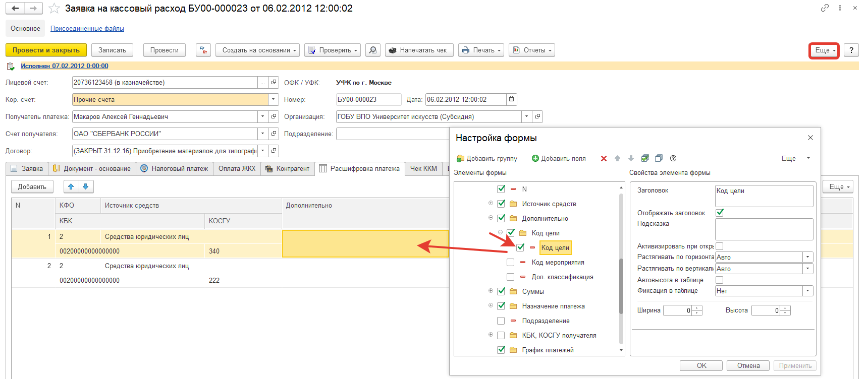Screen dimensions: 868x379
Task: Check the Подразделение element checkbox
Action: tap(501, 321)
